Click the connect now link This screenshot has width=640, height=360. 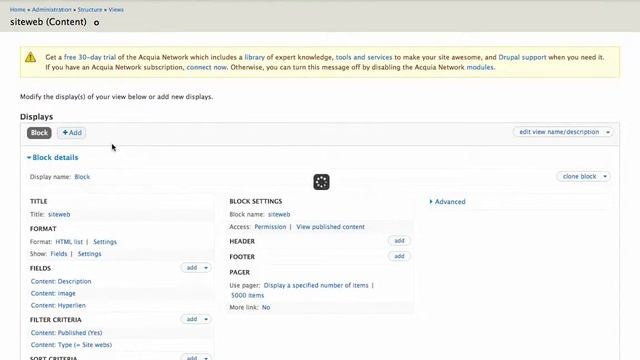207,67
